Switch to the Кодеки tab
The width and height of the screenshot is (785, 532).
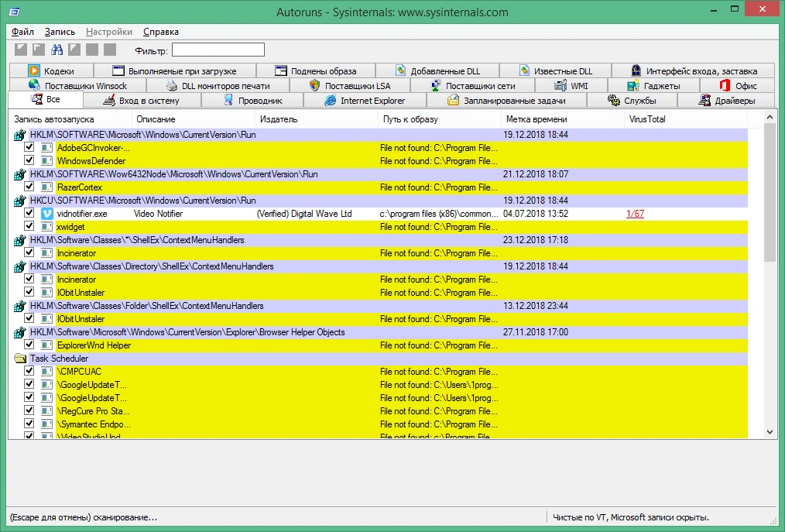coord(51,70)
